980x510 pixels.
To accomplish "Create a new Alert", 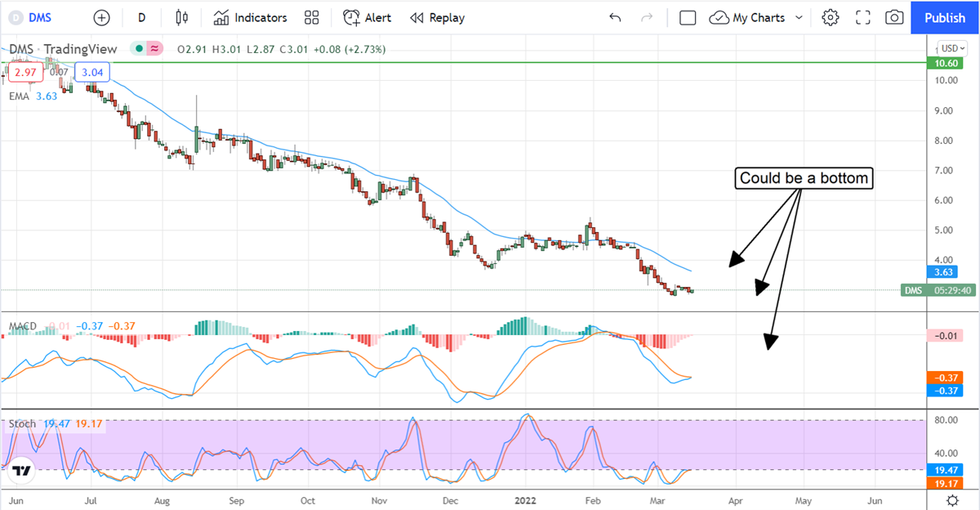I will click(367, 17).
